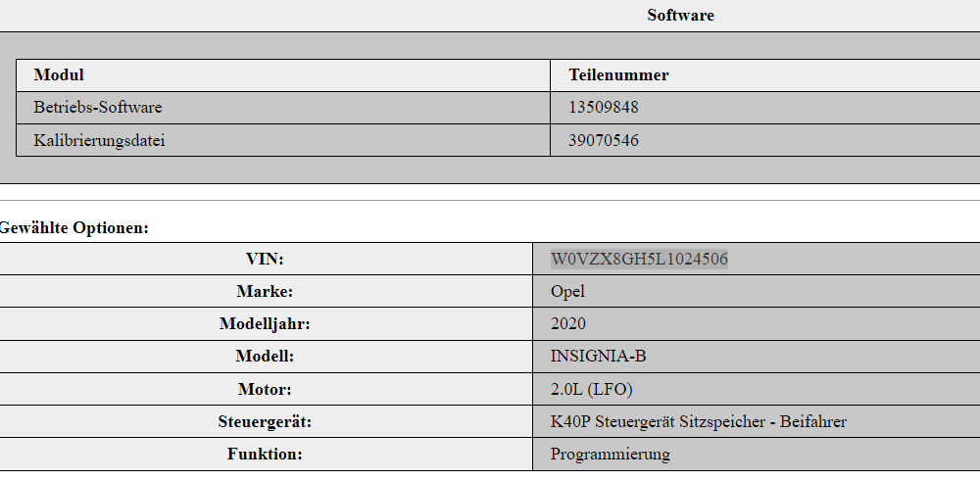Click the Funktion value Programmierung
The width and height of the screenshot is (980, 481).
tap(610, 454)
